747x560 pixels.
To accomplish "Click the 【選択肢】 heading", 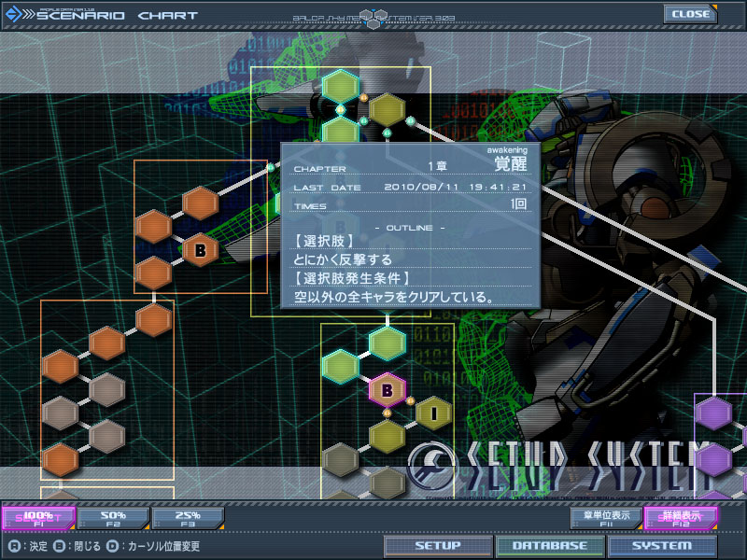I will 324,241.
